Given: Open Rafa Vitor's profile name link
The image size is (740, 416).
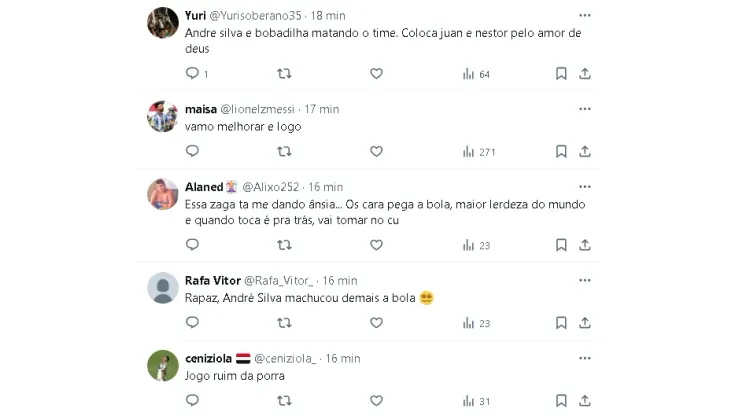Looking at the screenshot, I should tap(212, 280).
